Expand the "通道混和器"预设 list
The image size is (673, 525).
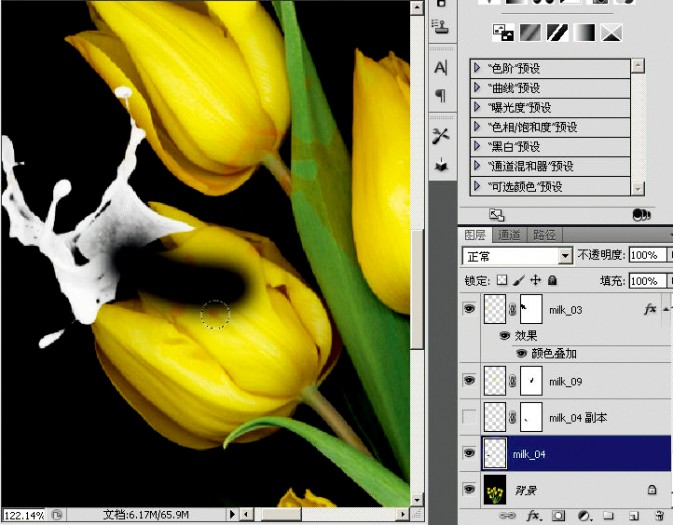click(x=477, y=166)
